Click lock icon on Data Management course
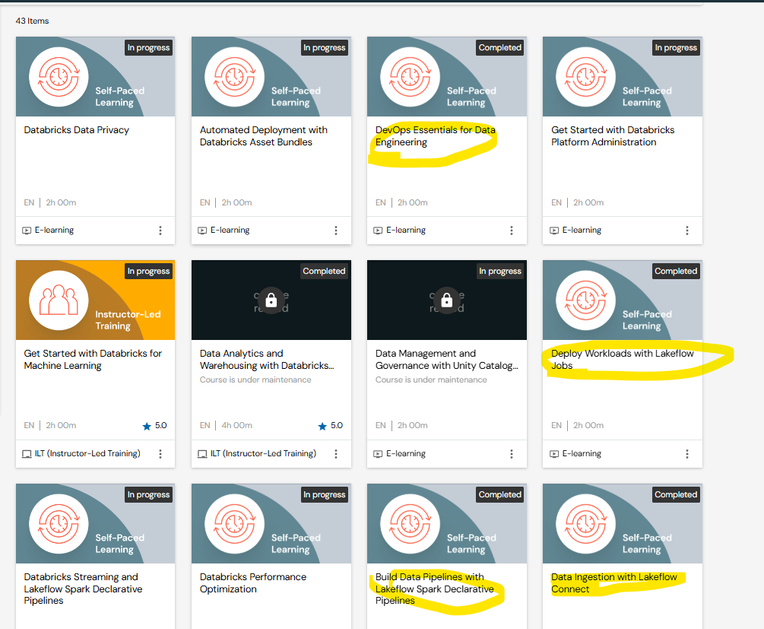 pyautogui.click(x=447, y=299)
